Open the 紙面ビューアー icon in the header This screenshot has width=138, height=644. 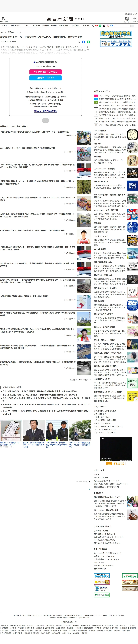pos(127,18)
